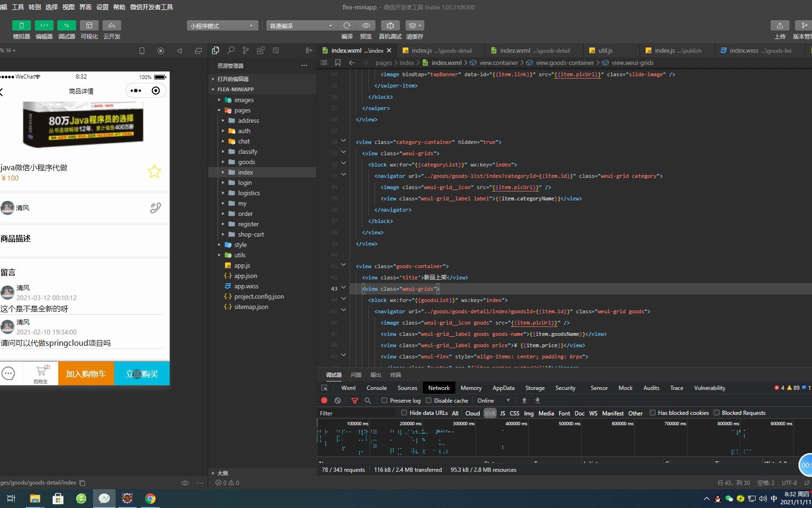This screenshot has height=508, width=812.
Task: Check Hide data URLs
Action: click(404, 413)
